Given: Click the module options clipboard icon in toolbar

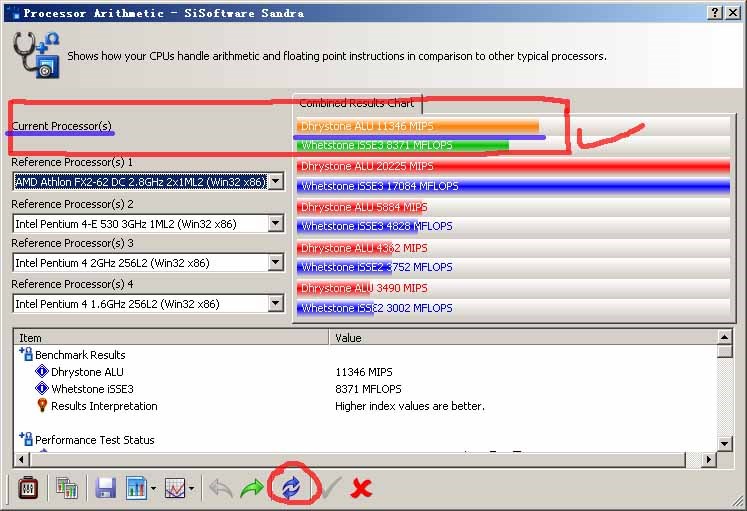Looking at the screenshot, I should pos(28,488).
